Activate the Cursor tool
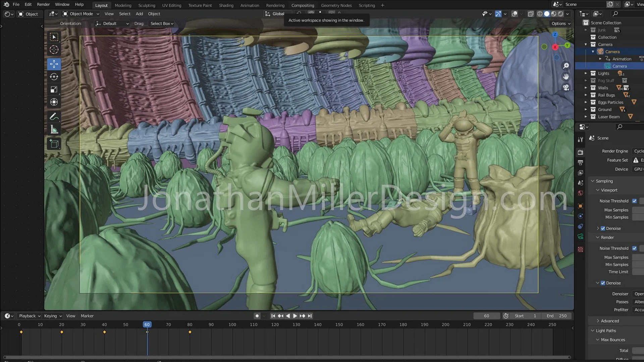Screen dimensions: 644x362 point(54,50)
